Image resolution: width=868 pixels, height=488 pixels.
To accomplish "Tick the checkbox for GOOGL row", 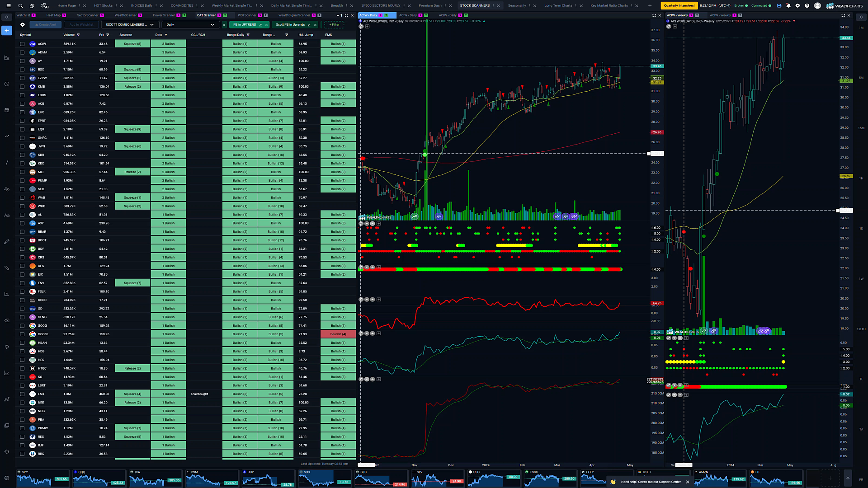I will tap(22, 334).
